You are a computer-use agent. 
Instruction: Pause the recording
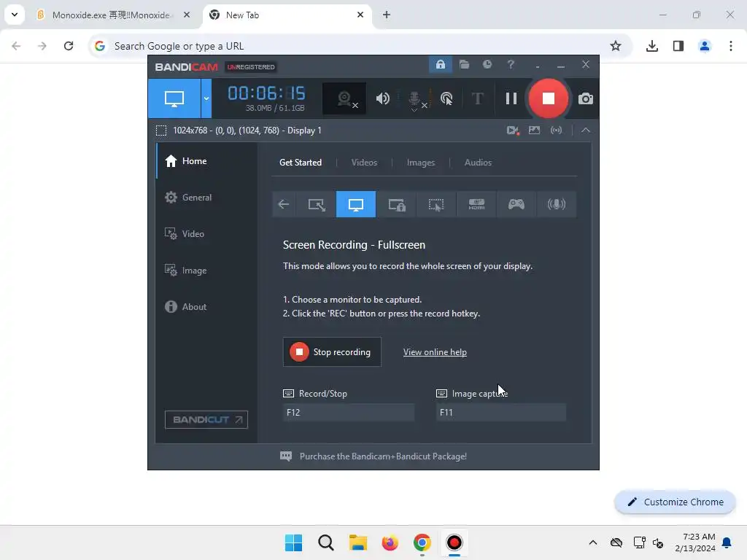coord(511,98)
